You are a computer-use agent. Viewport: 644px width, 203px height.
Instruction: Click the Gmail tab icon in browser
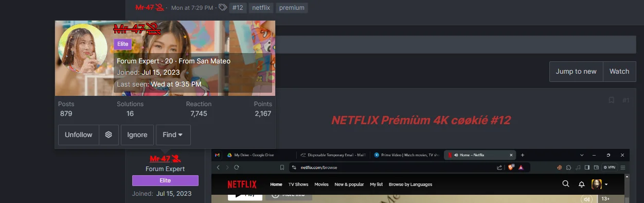pyautogui.click(x=217, y=155)
